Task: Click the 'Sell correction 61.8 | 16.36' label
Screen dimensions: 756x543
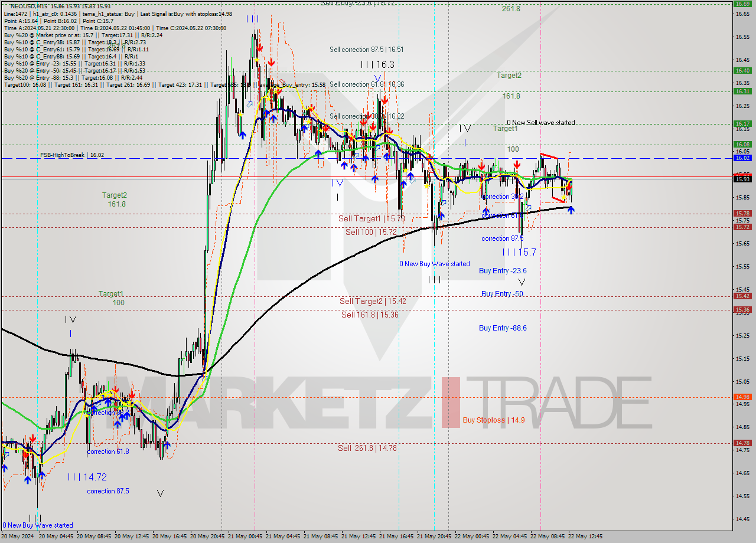Action: (367, 84)
